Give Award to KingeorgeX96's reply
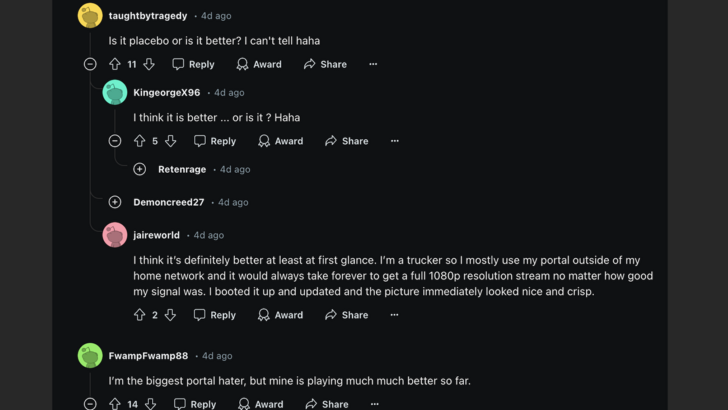The width and height of the screenshot is (728, 410). 280,141
